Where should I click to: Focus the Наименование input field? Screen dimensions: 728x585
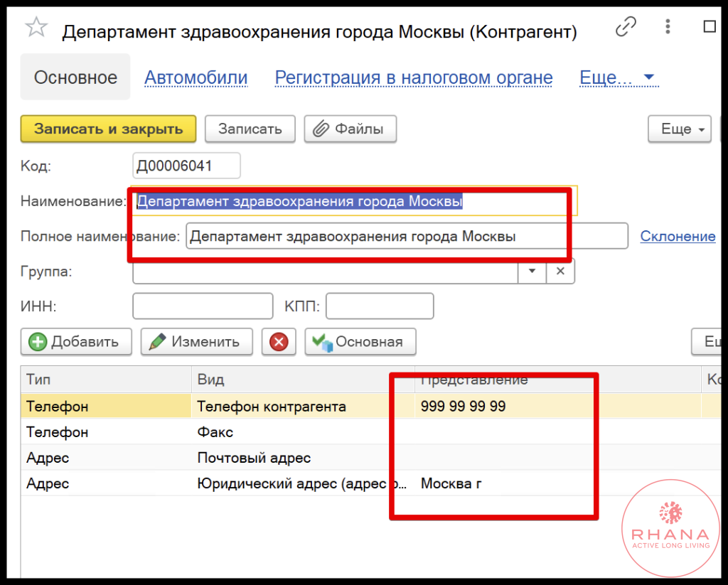[355, 201]
